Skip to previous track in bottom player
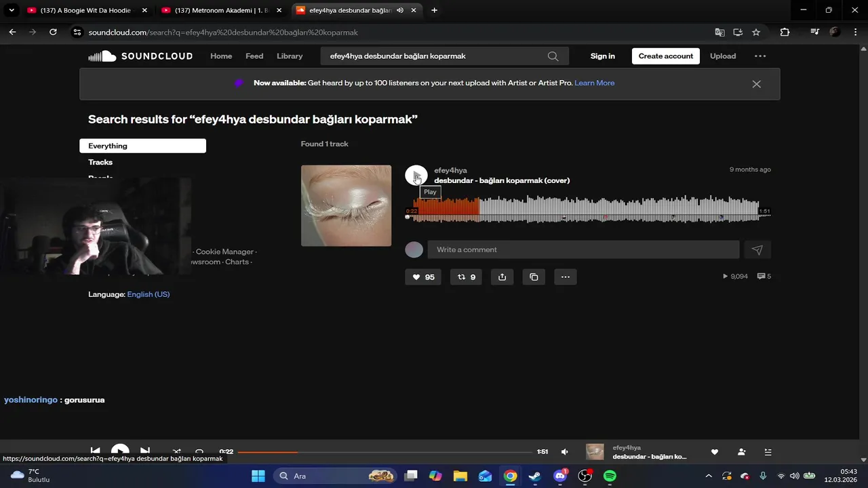Viewport: 868px width, 488px height. click(x=95, y=451)
